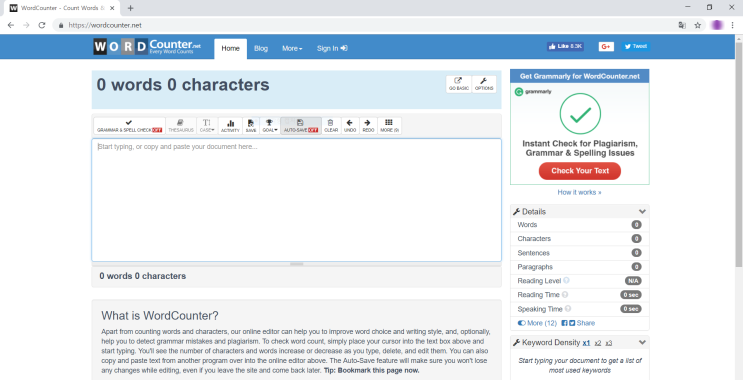Viewport: 743px width, 380px height.
Task: Click the Get Grammarly banner header
Action: click(x=580, y=76)
